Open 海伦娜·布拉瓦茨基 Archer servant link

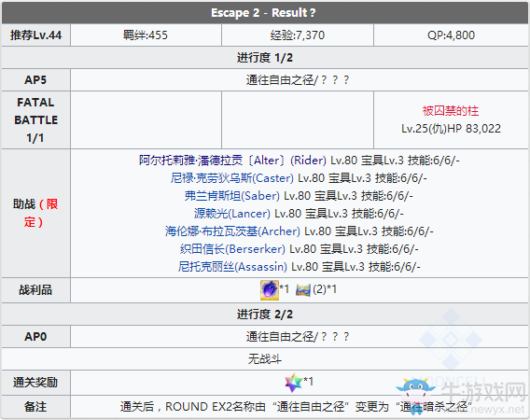pyautogui.click(x=232, y=231)
